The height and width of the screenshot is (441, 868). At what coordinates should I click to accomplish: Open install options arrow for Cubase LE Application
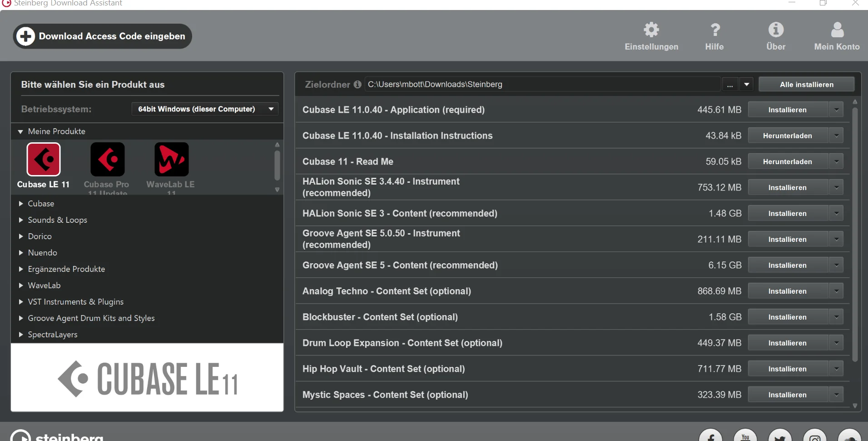(x=836, y=110)
